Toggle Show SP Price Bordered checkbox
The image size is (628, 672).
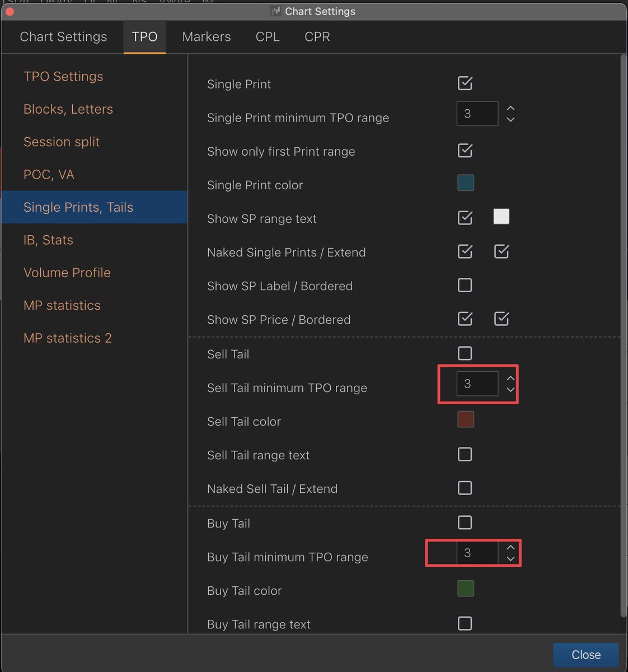[x=502, y=319]
